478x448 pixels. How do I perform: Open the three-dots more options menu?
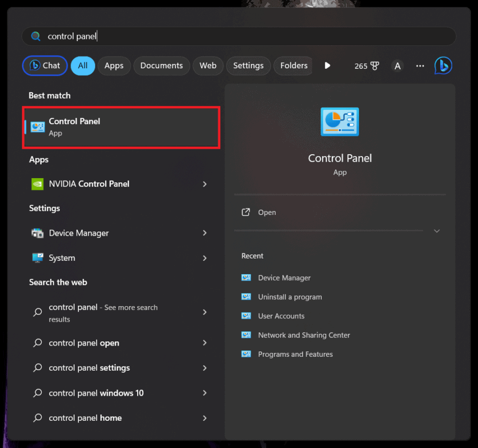[x=420, y=66]
